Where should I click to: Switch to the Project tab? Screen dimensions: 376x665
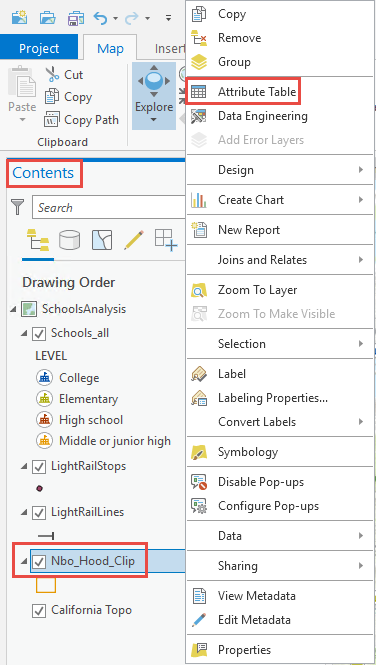coord(39,48)
